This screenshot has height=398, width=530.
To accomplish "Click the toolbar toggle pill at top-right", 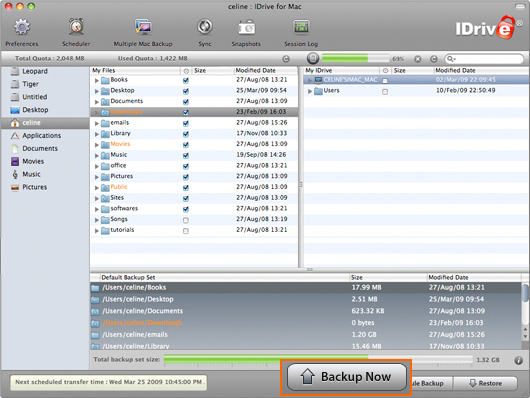I will pyautogui.click(x=520, y=6).
